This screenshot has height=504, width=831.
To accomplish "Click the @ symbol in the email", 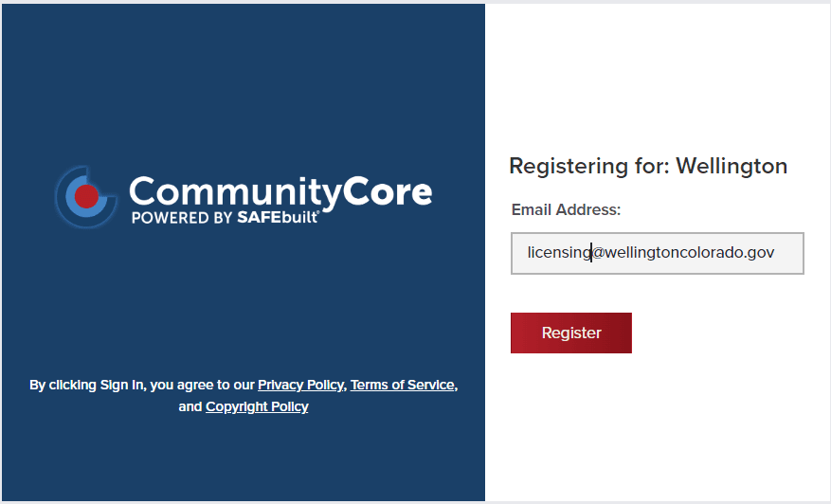I will click(x=598, y=253).
